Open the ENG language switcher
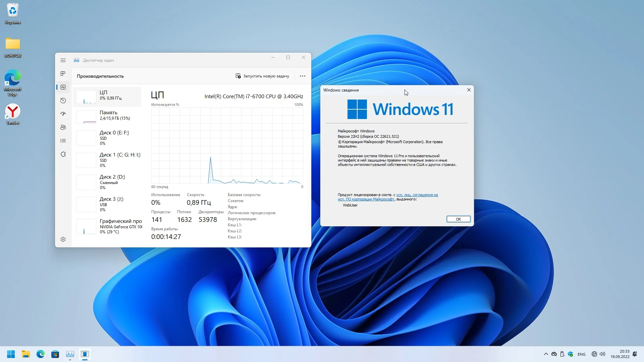 pos(581,354)
